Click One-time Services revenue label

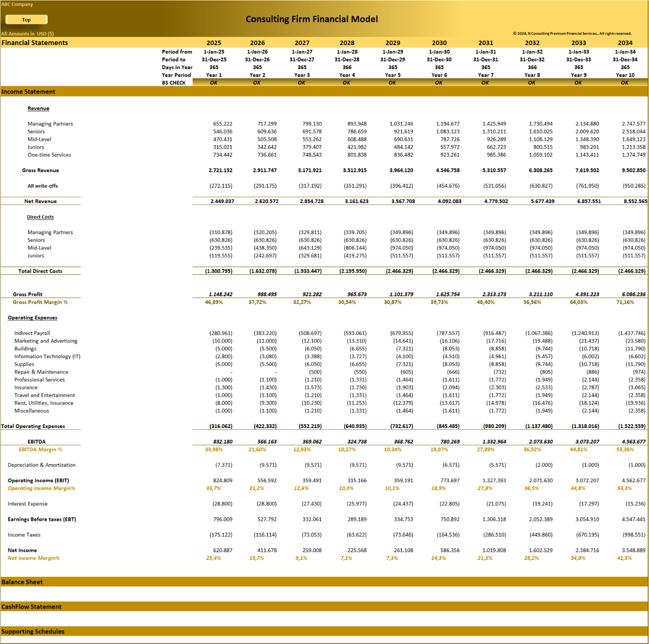49,155
